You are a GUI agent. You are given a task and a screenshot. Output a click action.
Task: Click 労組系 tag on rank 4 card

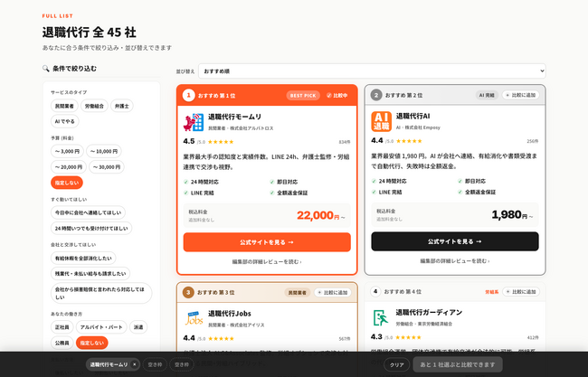tap(491, 292)
